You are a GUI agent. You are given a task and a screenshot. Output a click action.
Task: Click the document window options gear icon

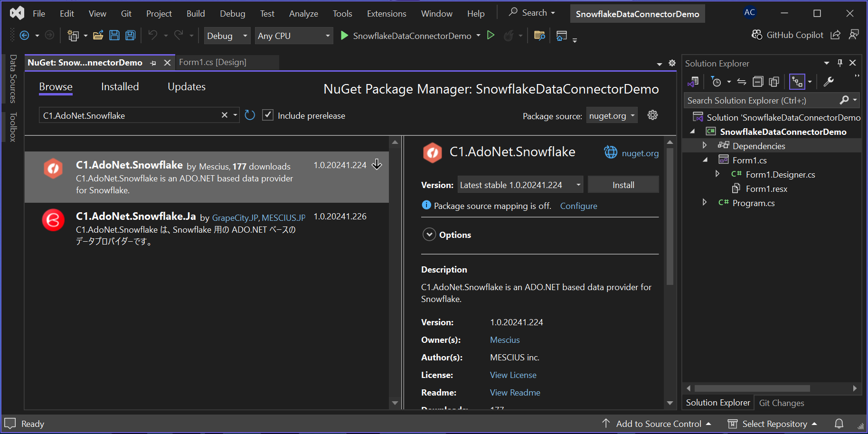672,63
